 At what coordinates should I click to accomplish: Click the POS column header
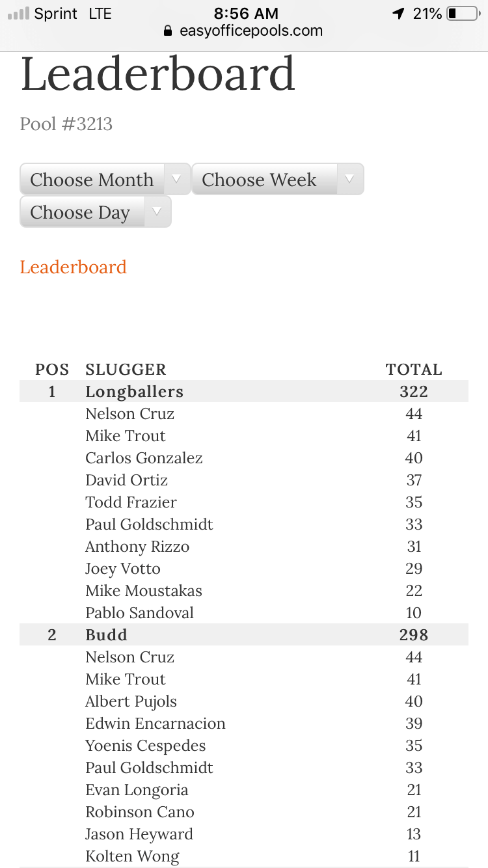tap(51, 369)
